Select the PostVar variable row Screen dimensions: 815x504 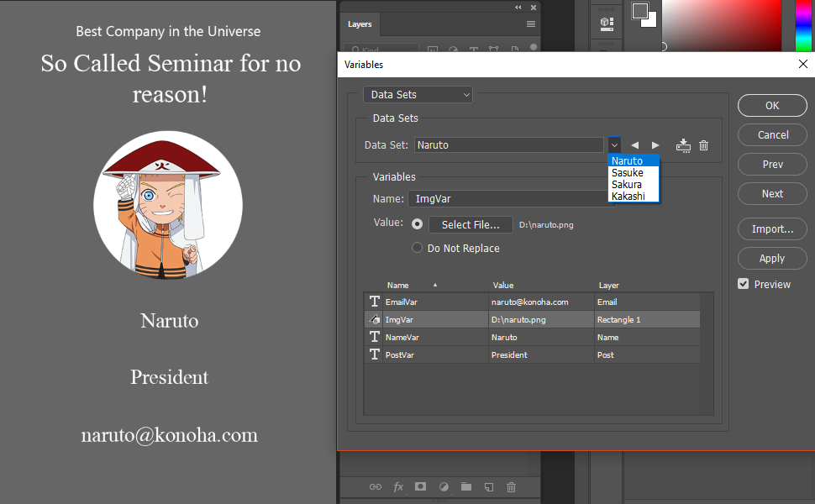532,354
